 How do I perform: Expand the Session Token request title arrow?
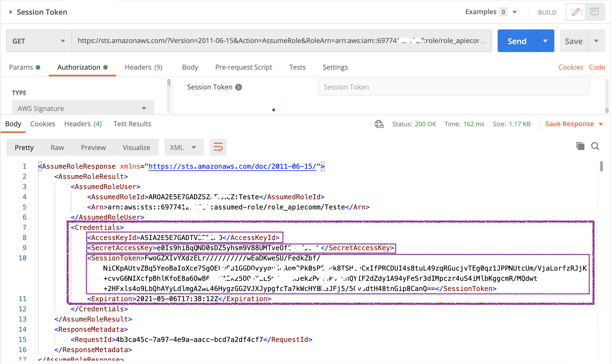click(x=11, y=12)
